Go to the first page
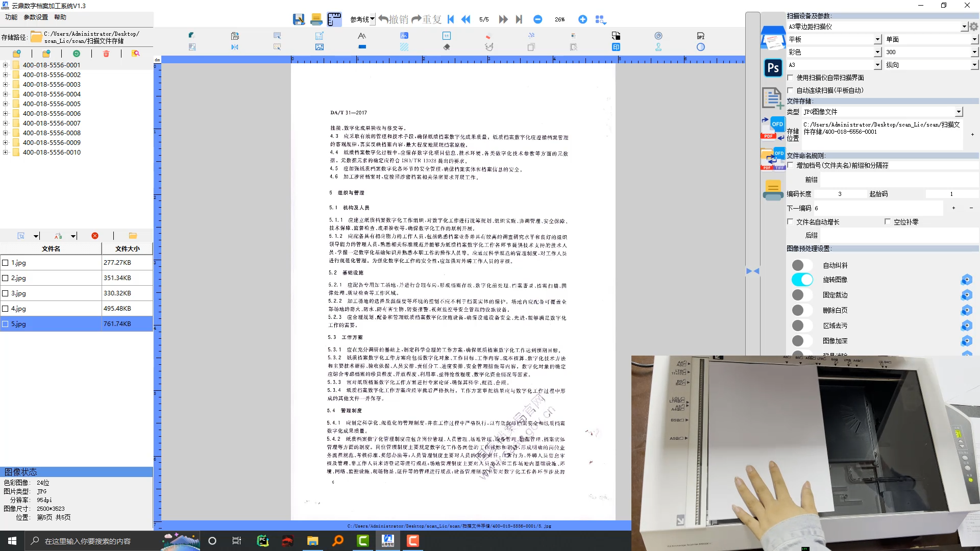980x551 pixels. click(451, 19)
